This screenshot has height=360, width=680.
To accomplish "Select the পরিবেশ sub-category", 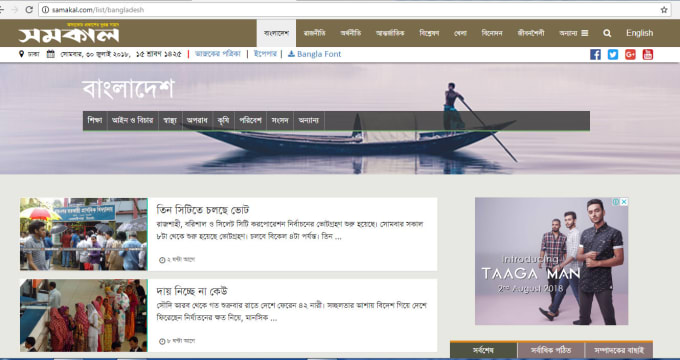I will click(x=251, y=121).
